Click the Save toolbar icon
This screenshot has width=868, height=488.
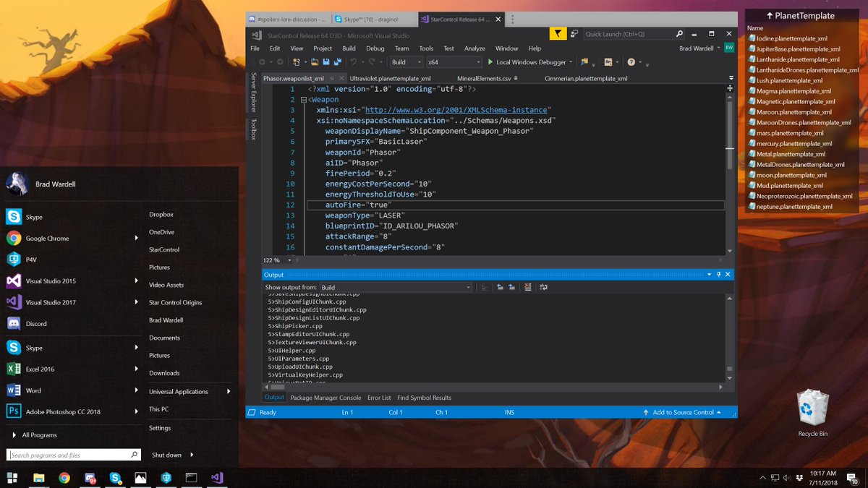click(327, 62)
